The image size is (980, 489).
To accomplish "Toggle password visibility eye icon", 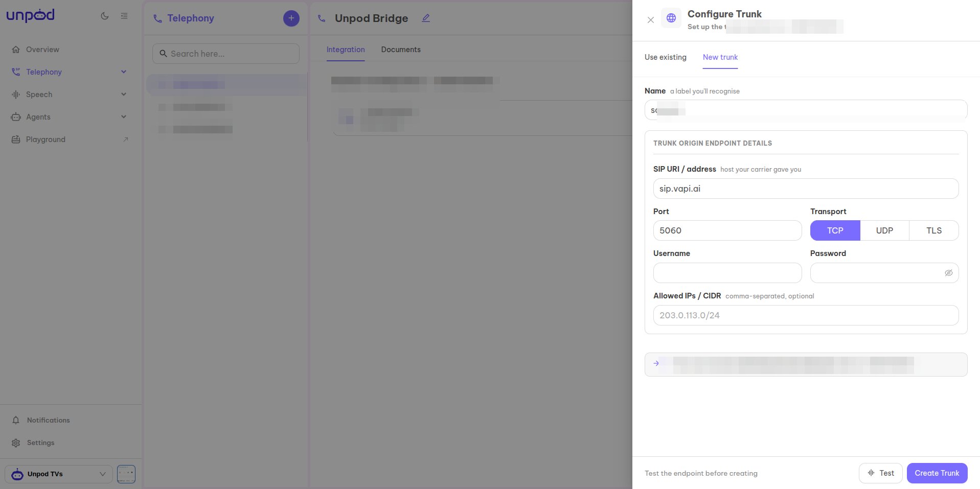I will click(949, 273).
